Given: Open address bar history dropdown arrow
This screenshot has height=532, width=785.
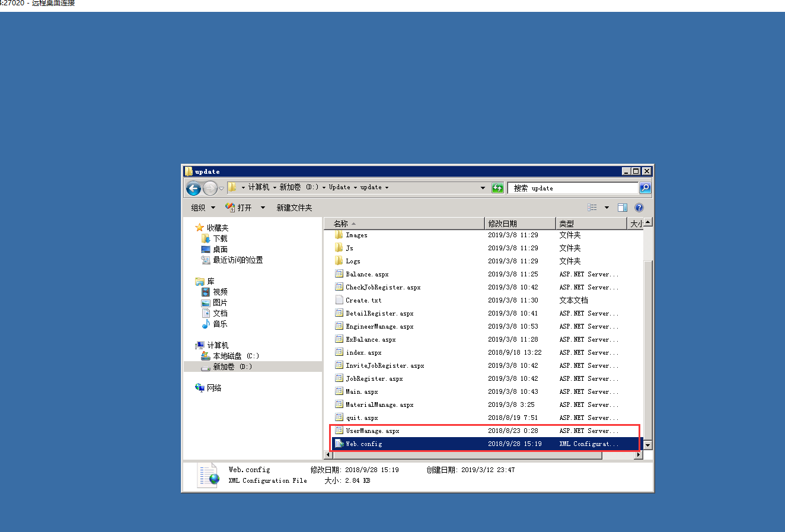Looking at the screenshot, I should (483, 188).
